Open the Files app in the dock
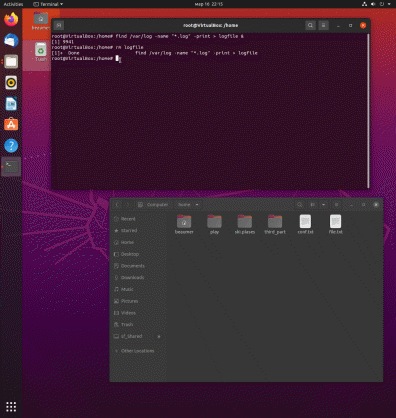The image size is (396, 418). [11, 62]
